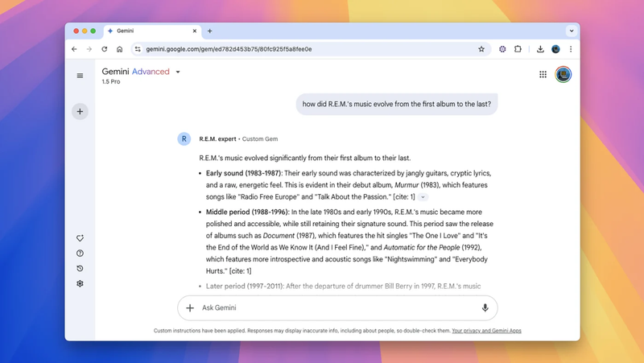Open the Chrome tab search dropdown
The image size is (644, 363).
(x=571, y=31)
